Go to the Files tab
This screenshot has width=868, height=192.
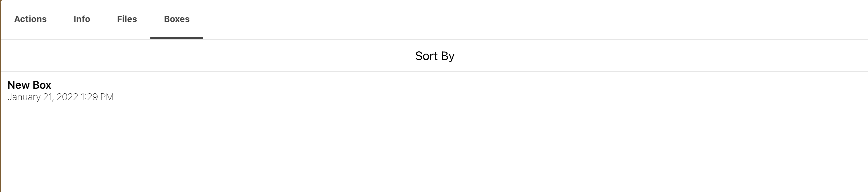click(127, 19)
